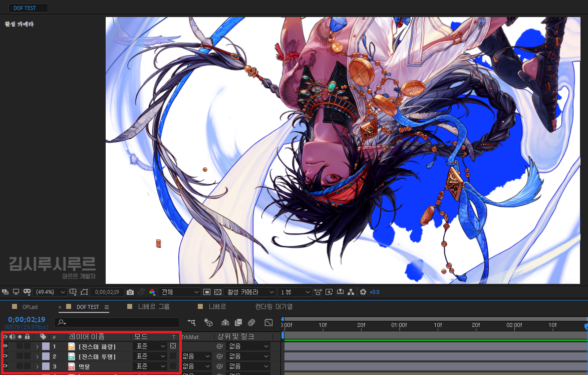Open the composition flowchart
Viewport: 588px width, 375px height.
[351, 292]
